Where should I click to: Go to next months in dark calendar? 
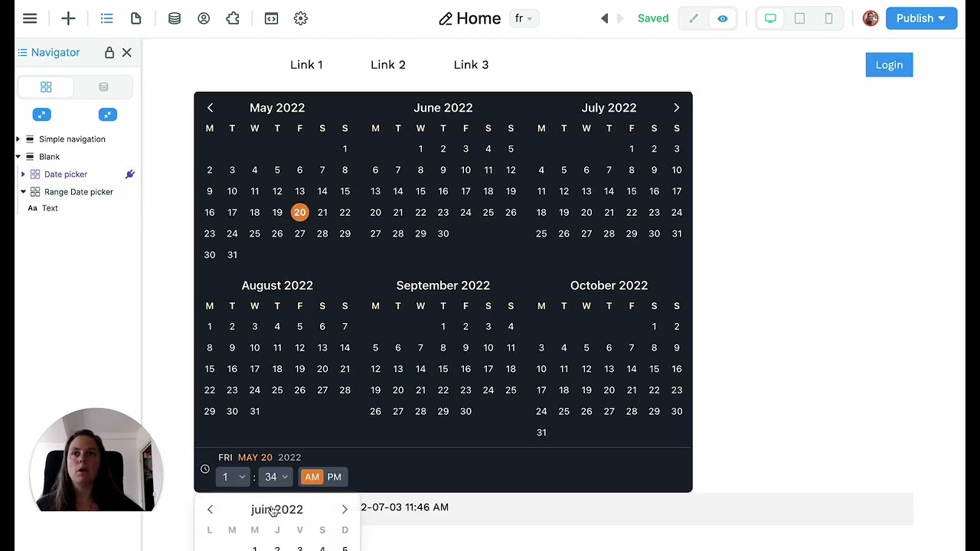[677, 108]
